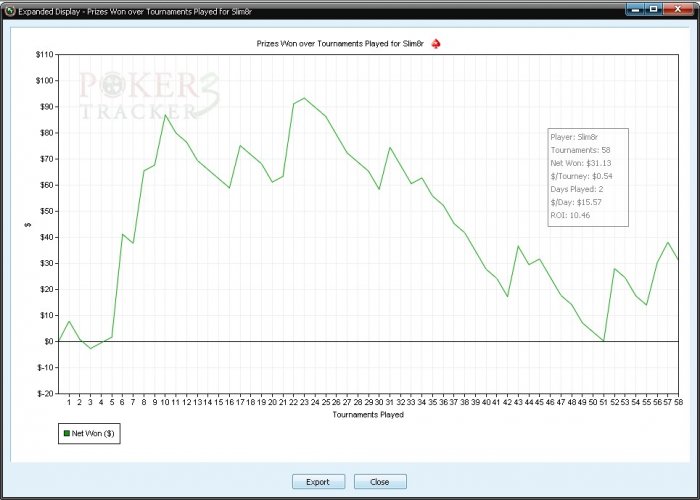The image size is (700, 500).
Task: Click the chart peak at tournament 23
Action: 304,98
